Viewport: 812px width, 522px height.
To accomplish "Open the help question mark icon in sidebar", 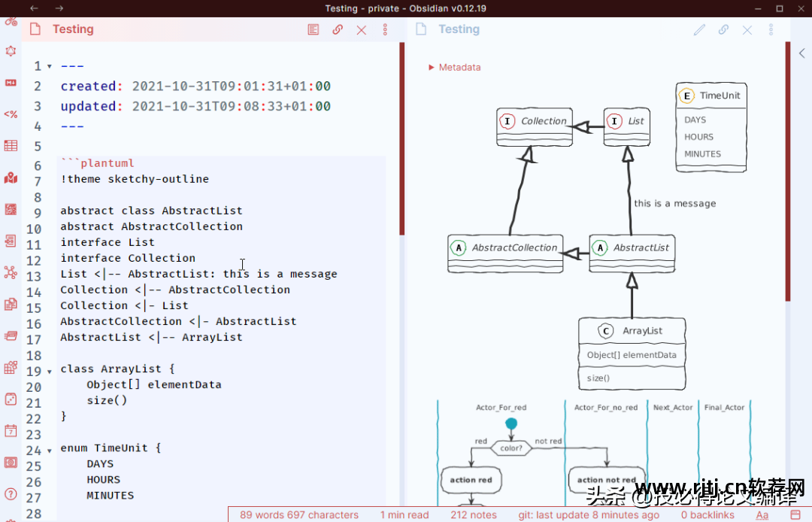I will pos(11,493).
